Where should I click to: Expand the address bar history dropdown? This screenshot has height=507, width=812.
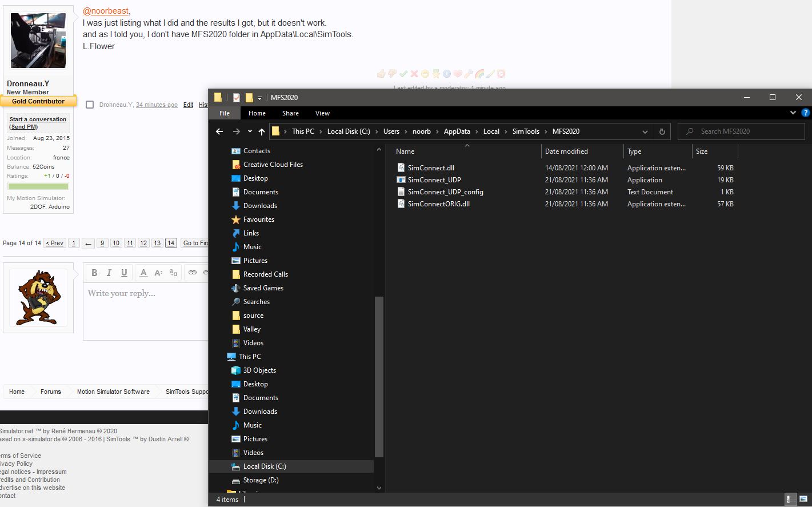click(645, 131)
